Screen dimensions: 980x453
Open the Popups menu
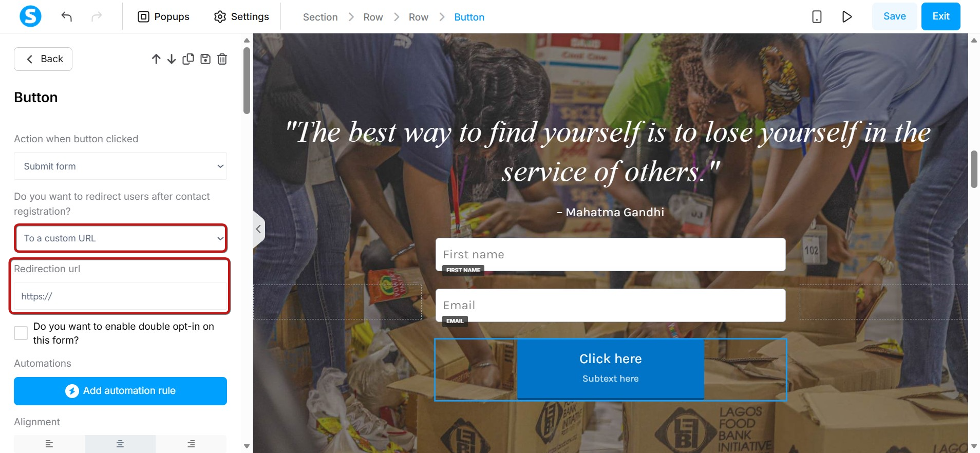click(163, 16)
